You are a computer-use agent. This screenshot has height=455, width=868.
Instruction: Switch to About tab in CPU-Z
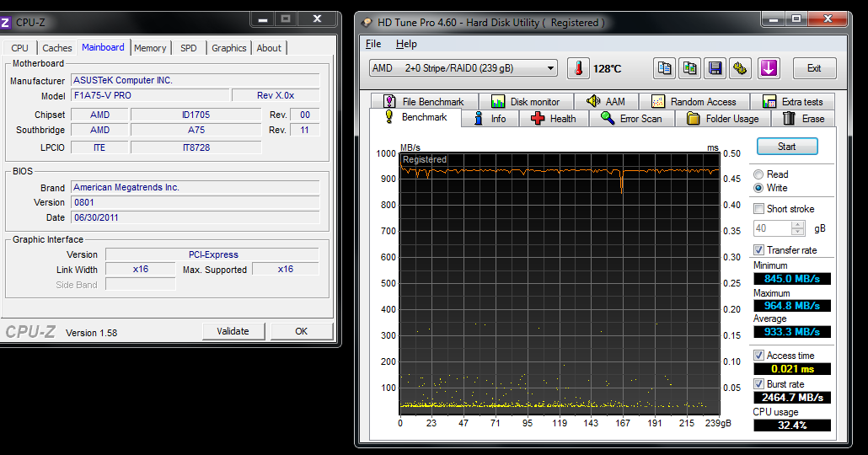[269, 48]
